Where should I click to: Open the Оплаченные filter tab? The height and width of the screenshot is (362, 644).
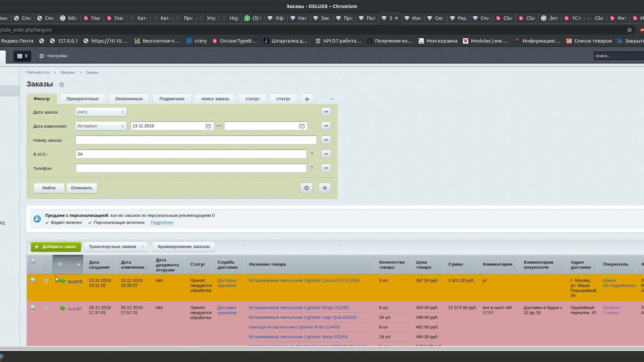129,99
